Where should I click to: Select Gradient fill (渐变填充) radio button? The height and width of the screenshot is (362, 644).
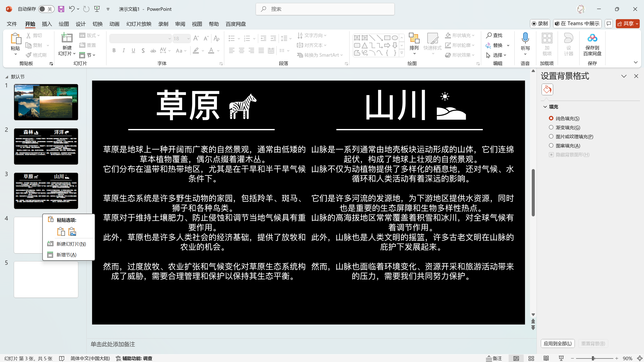pyautogui.click(x=551, y=127)
